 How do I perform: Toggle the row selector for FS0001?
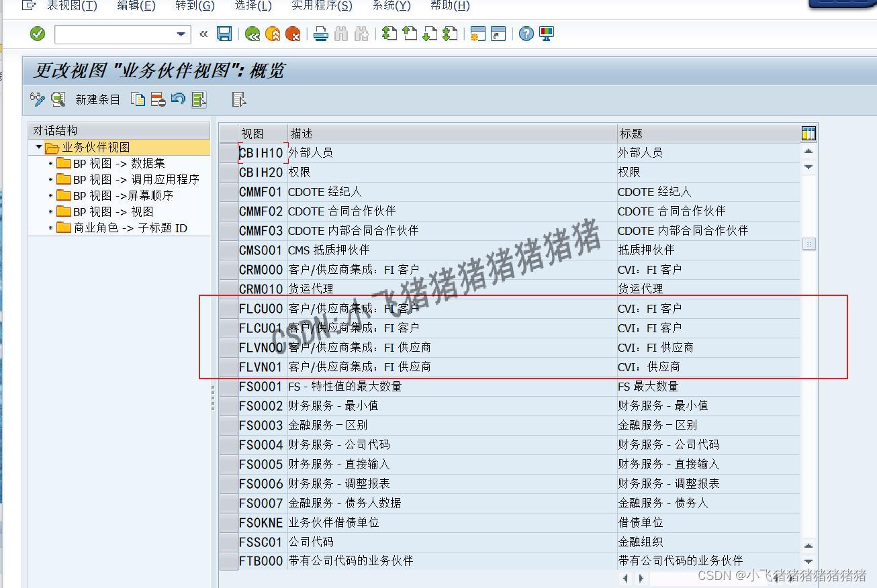click(x=229, y=386)
